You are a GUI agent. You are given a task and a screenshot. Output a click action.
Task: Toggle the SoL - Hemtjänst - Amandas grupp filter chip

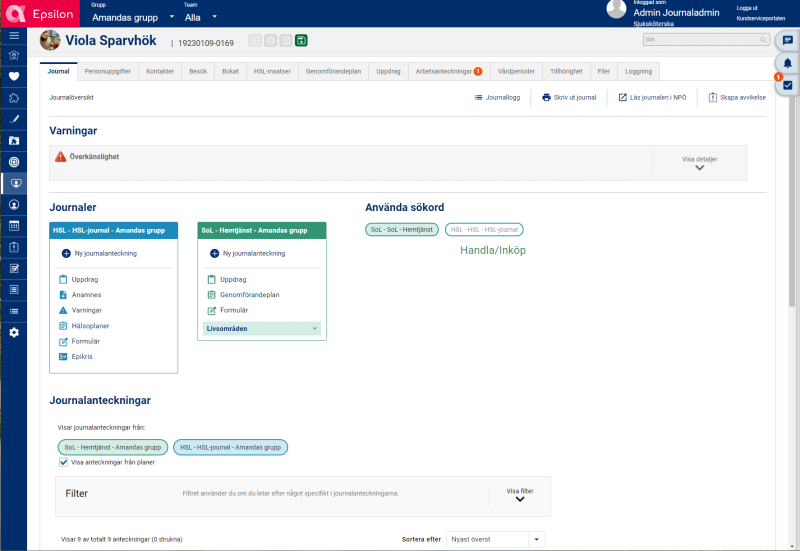113,447
